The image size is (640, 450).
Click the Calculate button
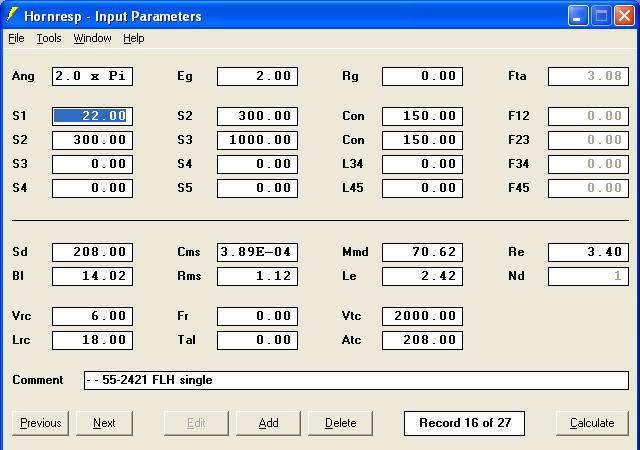coord(592,423)
